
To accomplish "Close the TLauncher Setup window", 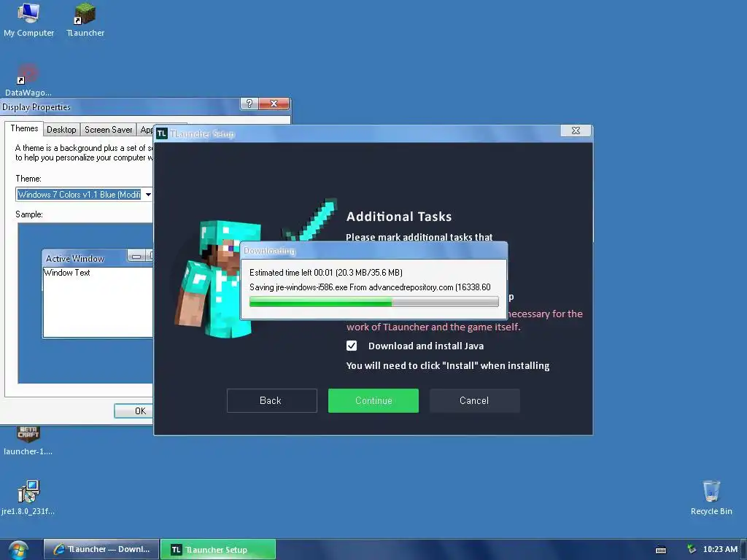I will (x=576, y=131).
